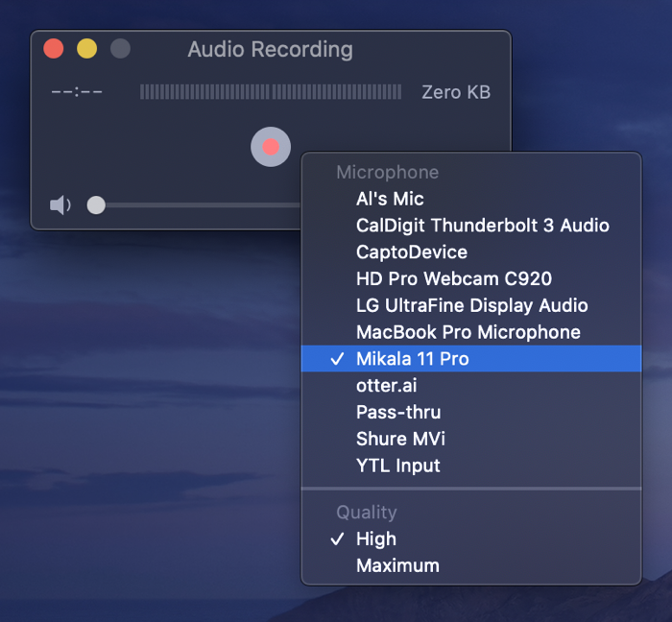Start recording with the red record button

pos(271,147)
